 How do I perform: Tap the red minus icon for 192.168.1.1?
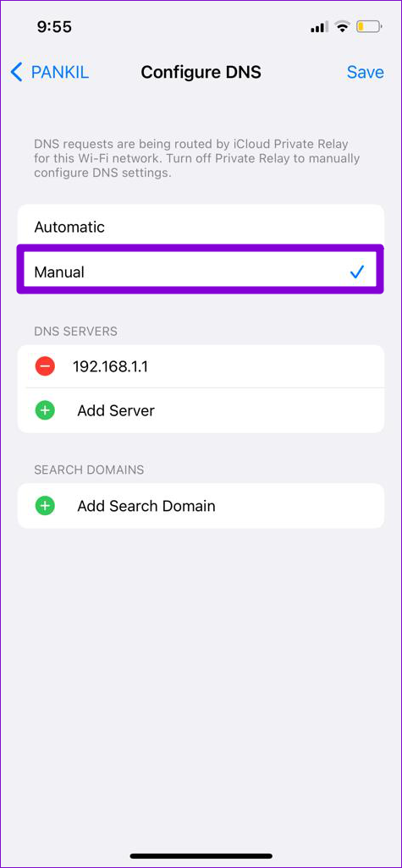[45, 366]
